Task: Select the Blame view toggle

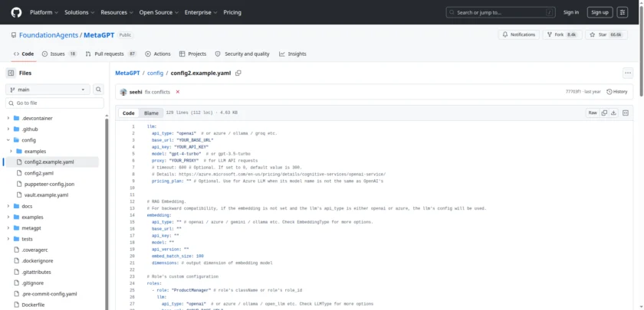Action: [151, 113]
